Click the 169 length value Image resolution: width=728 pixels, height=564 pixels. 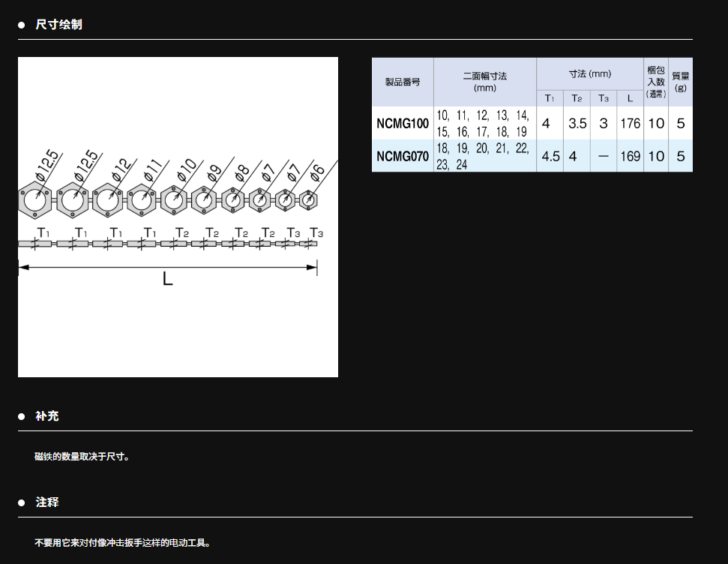(x=630, y=156)
